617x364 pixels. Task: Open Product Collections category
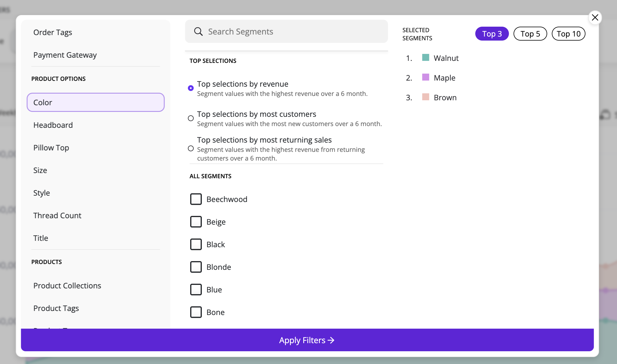point(67,286)
